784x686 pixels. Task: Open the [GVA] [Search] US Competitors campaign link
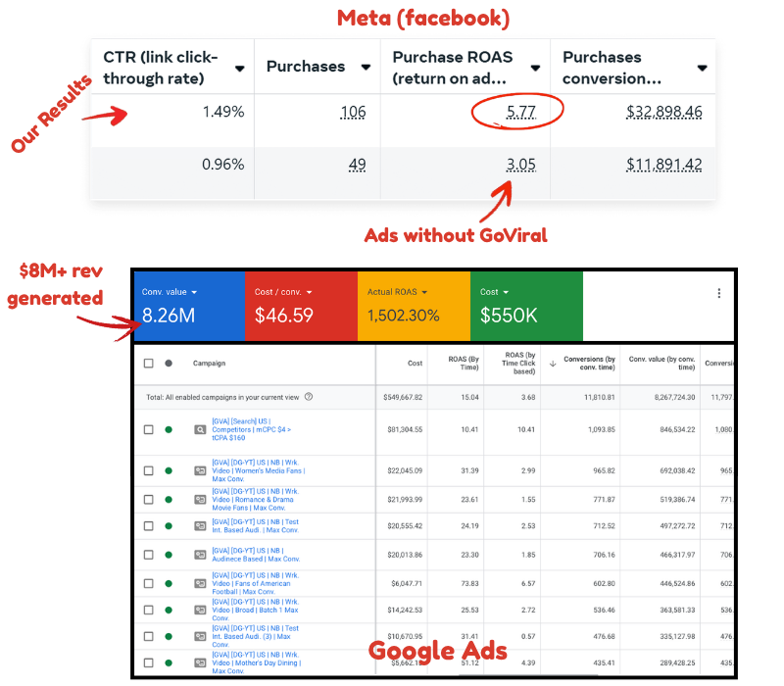[252, 429]
